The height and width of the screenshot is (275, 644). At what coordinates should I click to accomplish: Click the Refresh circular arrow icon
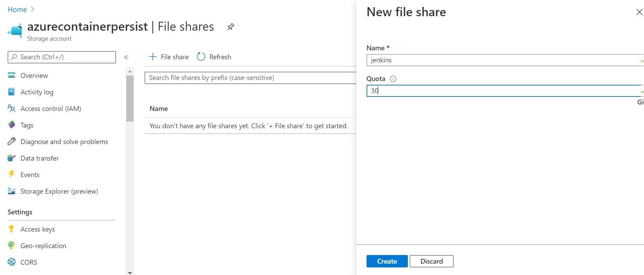[x=201, y=57]
